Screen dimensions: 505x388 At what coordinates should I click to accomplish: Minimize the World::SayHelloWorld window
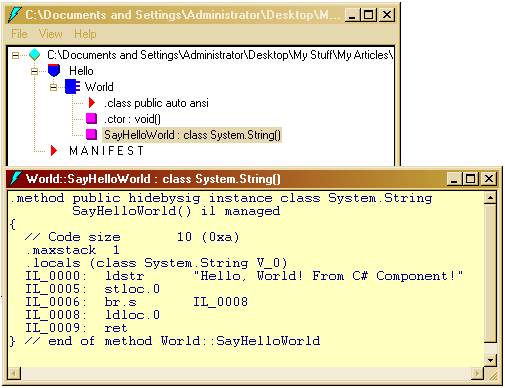tap(454, 179)
